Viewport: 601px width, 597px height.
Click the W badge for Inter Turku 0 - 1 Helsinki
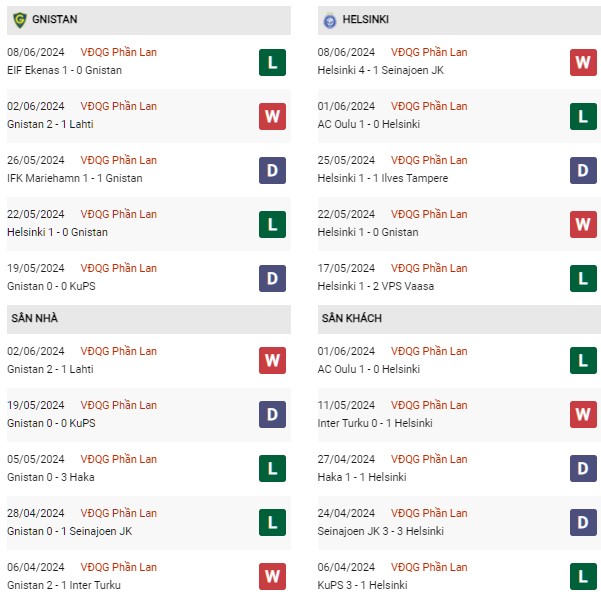pos(583,414)
